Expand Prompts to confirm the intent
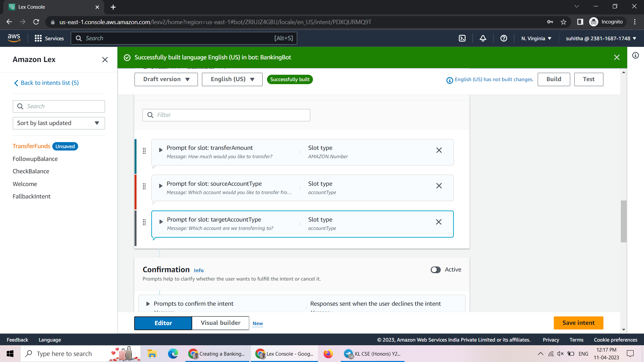The width and height of the screenshot is (644, 362). tap(148, 304)
